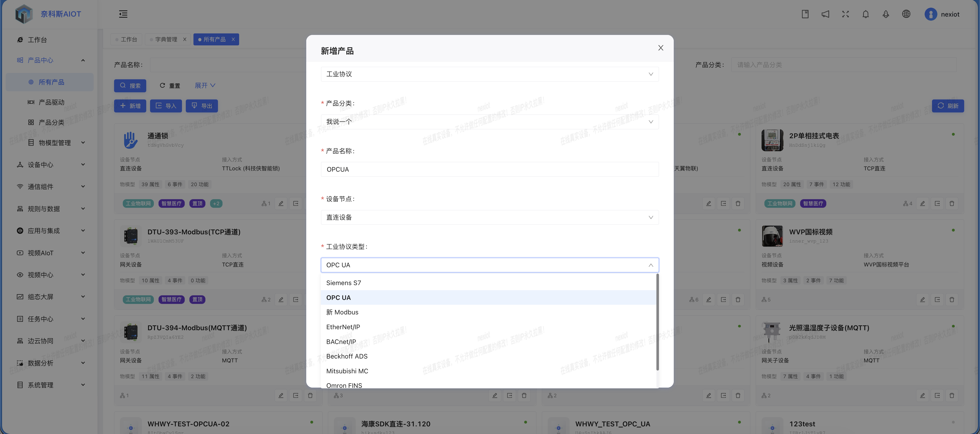This screenshot has width=980, height=434.
Task: Click the announcement megaphone icon
Action: tap(825, 14)
